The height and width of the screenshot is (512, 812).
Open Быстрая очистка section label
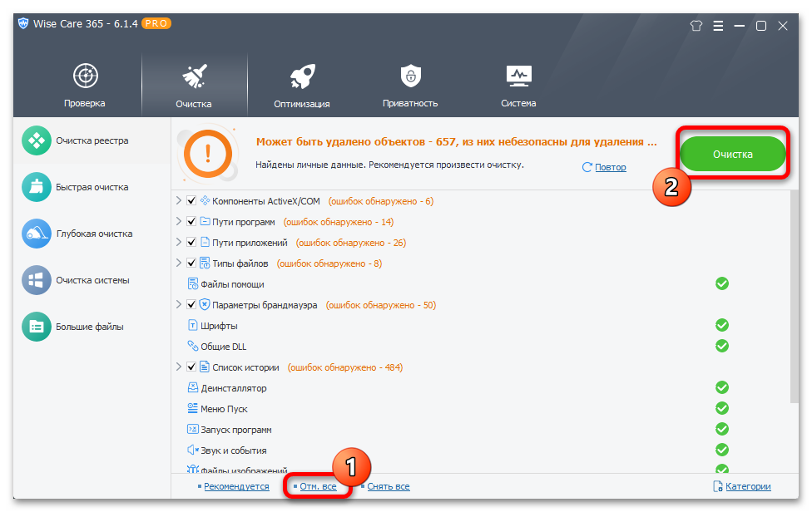[92, 187]
